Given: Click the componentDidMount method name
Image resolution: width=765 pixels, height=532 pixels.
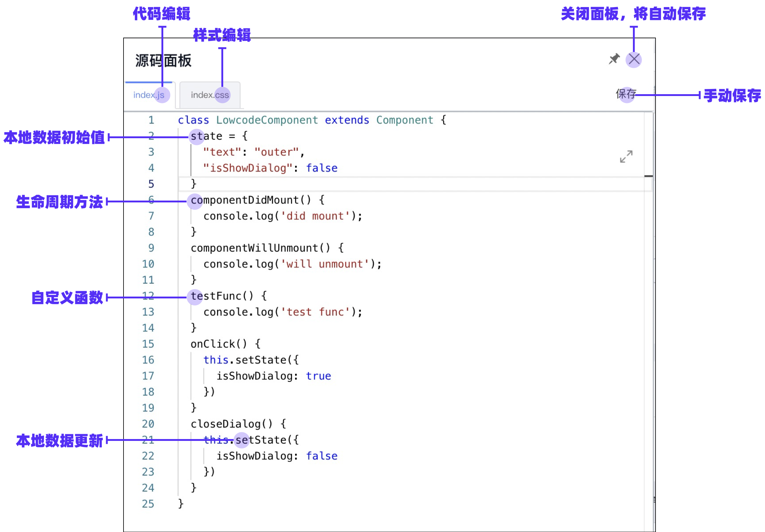Looking at the screenshot, I should (245, 200).
